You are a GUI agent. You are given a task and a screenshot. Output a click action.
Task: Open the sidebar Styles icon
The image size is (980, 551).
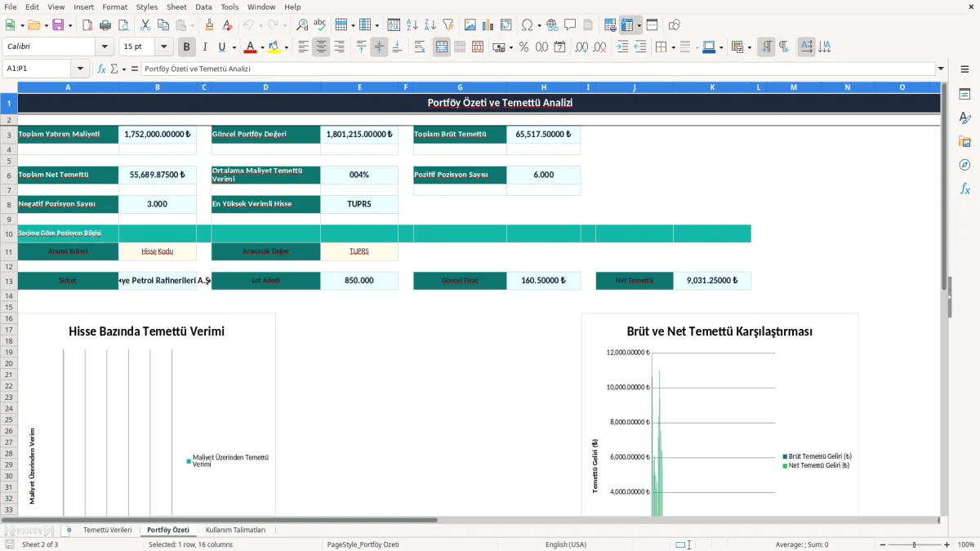pyautogui.click(x=964, y=118)
